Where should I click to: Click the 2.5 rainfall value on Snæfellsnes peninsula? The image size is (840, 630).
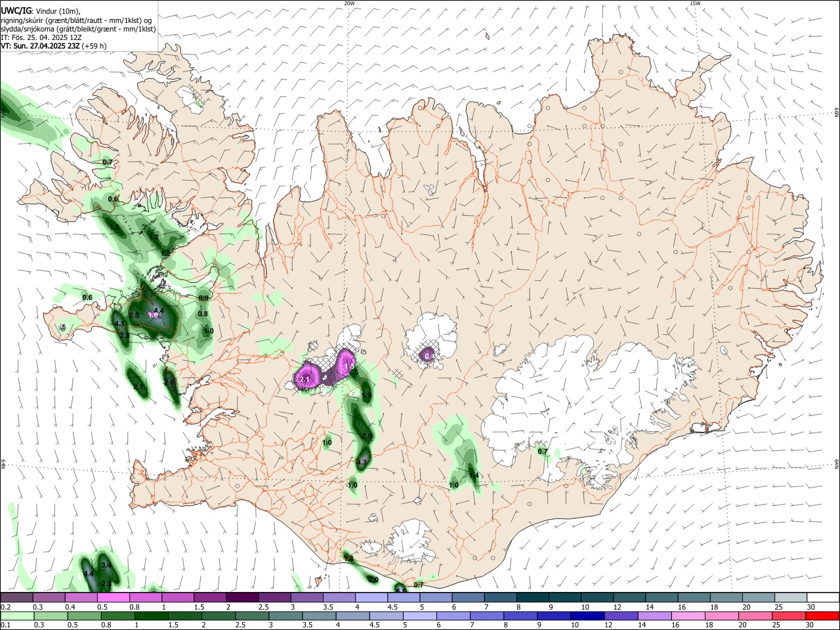[134, 315]
